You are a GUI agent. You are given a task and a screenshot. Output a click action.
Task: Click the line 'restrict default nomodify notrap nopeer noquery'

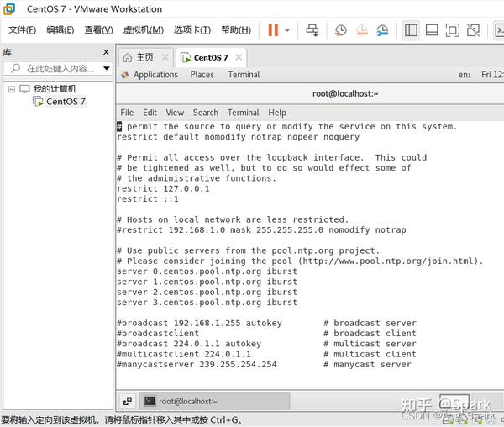tap(239, 137)
